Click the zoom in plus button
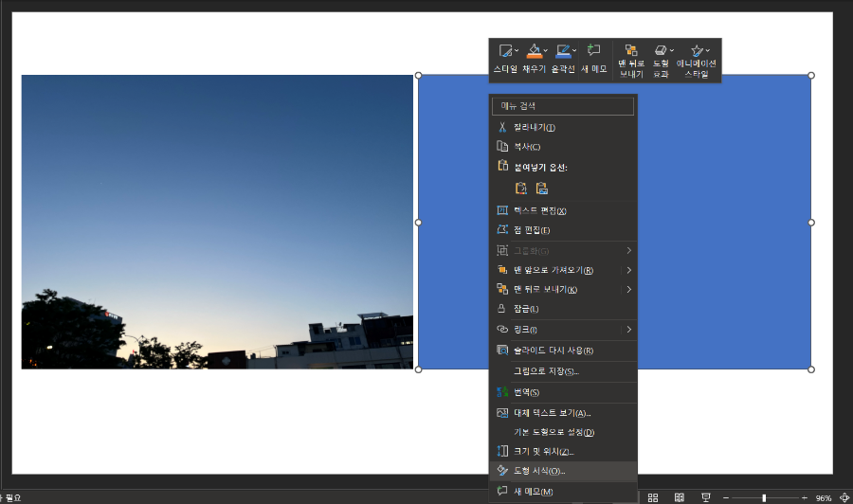 tap(804, 498)
